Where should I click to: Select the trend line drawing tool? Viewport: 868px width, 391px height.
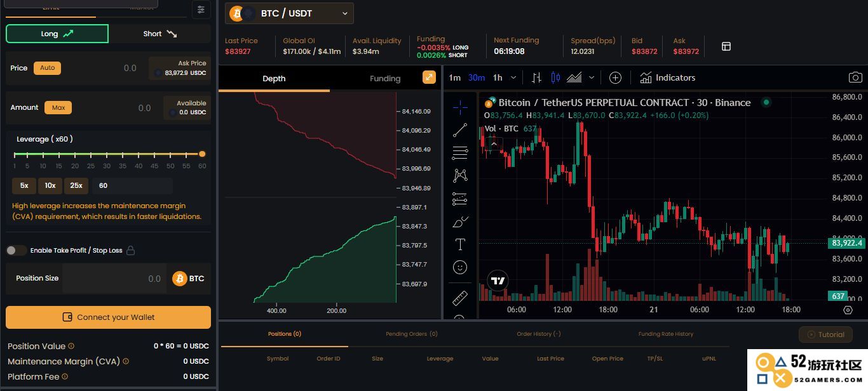(460, 130)
